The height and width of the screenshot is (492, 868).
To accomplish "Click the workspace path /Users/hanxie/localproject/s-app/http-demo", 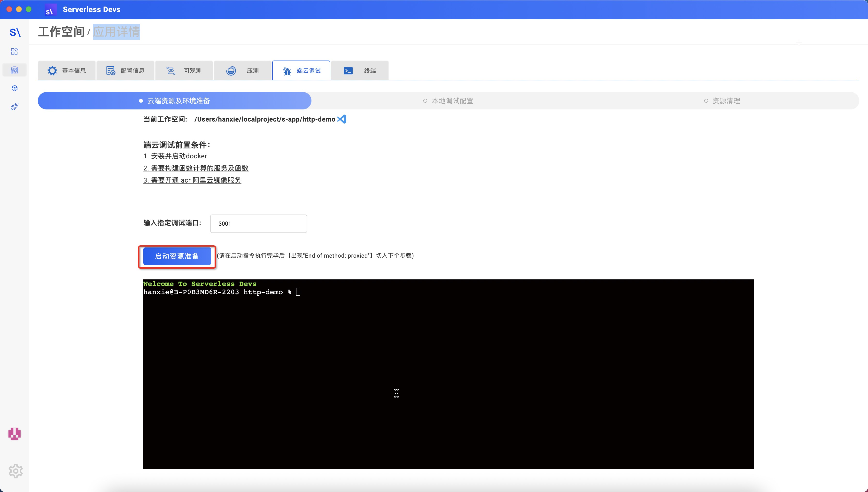I will tap(265, 119).
